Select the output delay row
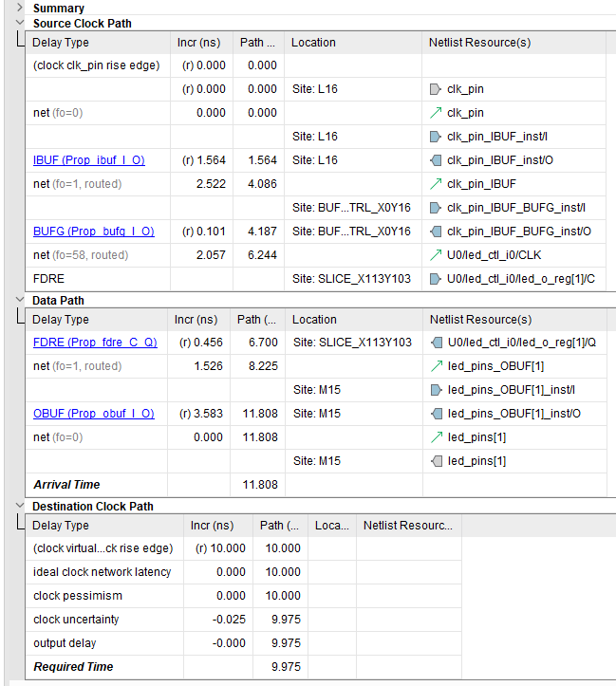616x686 pixels. coord(244,643)
